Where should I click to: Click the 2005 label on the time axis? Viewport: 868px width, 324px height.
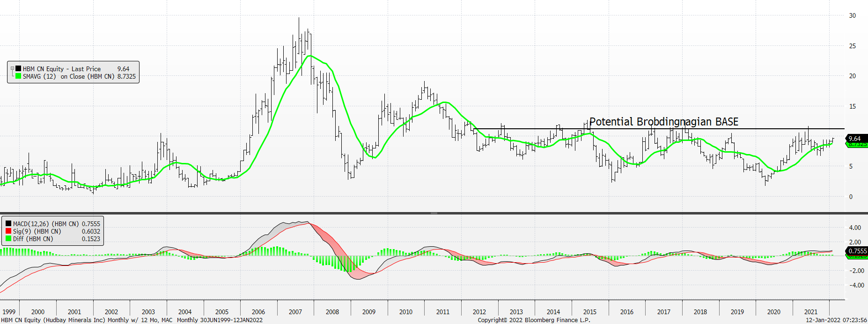pos(222,312)
